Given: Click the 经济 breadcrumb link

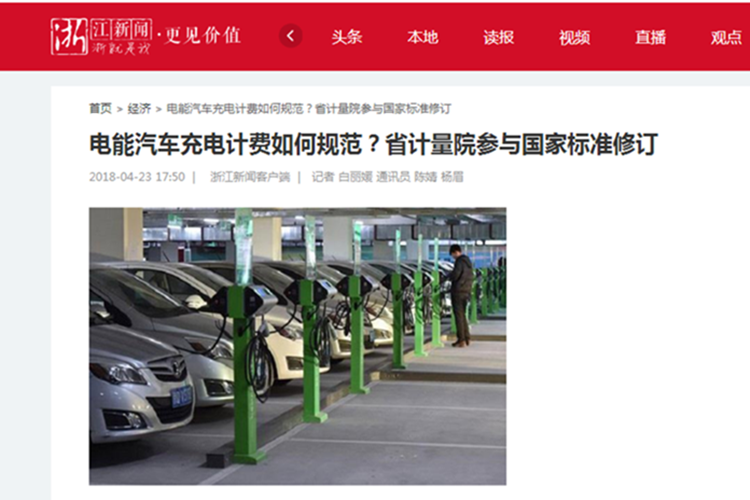Looking at the screenshot, I should coord(139,109).
